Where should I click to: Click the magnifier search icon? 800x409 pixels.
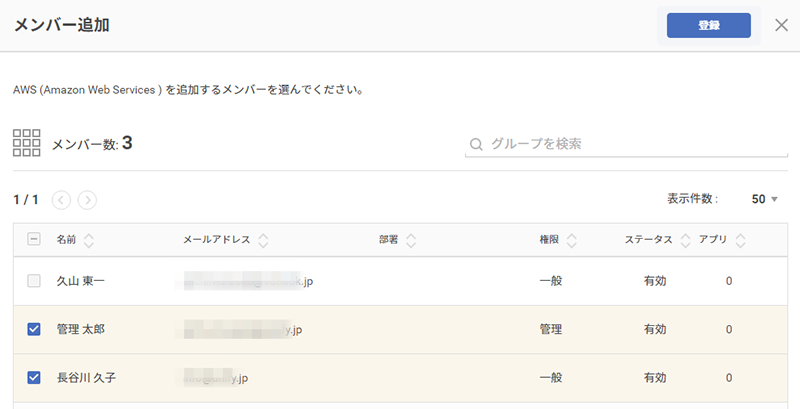[x=476, y=144]
